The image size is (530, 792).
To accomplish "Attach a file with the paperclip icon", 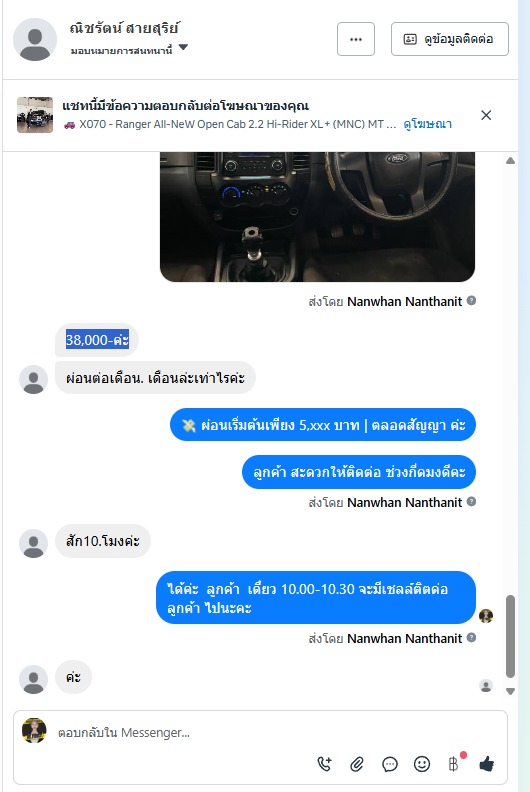I will coord(357,764).
